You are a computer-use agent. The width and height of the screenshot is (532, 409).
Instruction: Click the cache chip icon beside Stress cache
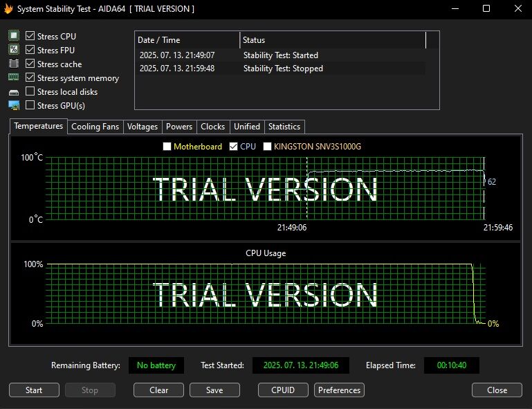14,64
